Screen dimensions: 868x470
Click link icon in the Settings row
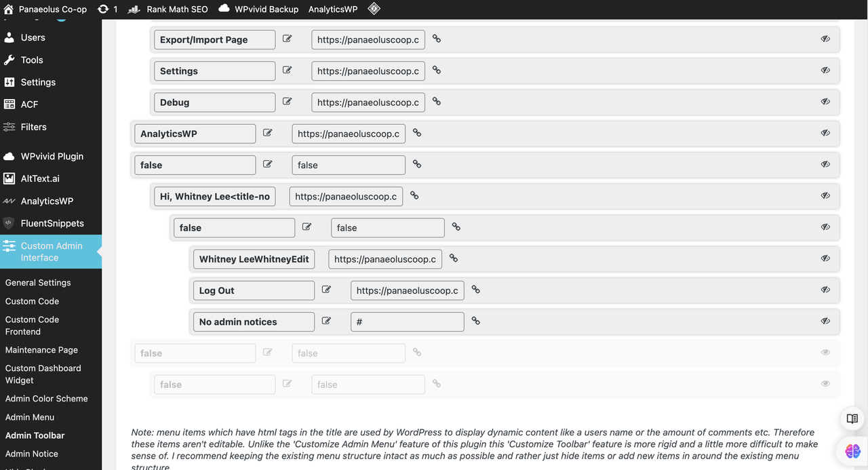coord(437,70)
